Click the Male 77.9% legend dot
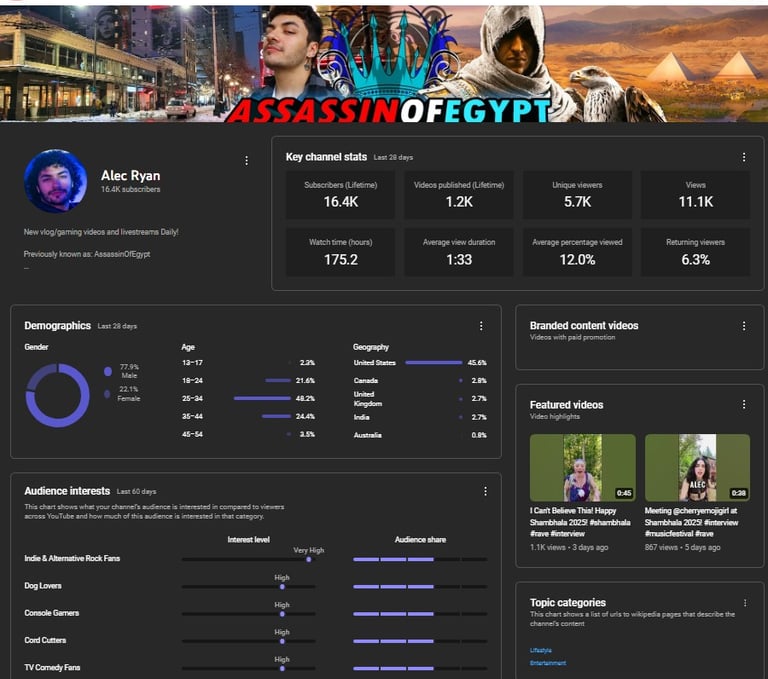768x679 pixels. tap(108, 371)
